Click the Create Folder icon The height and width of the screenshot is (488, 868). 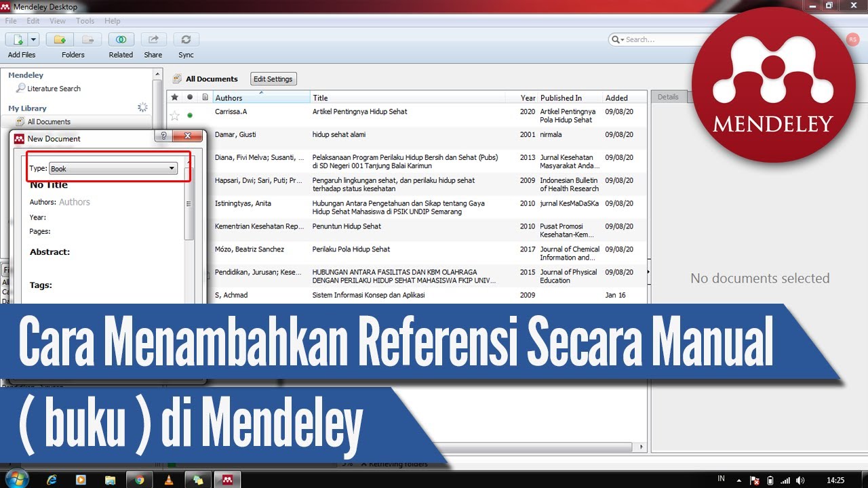pos(60,39)
